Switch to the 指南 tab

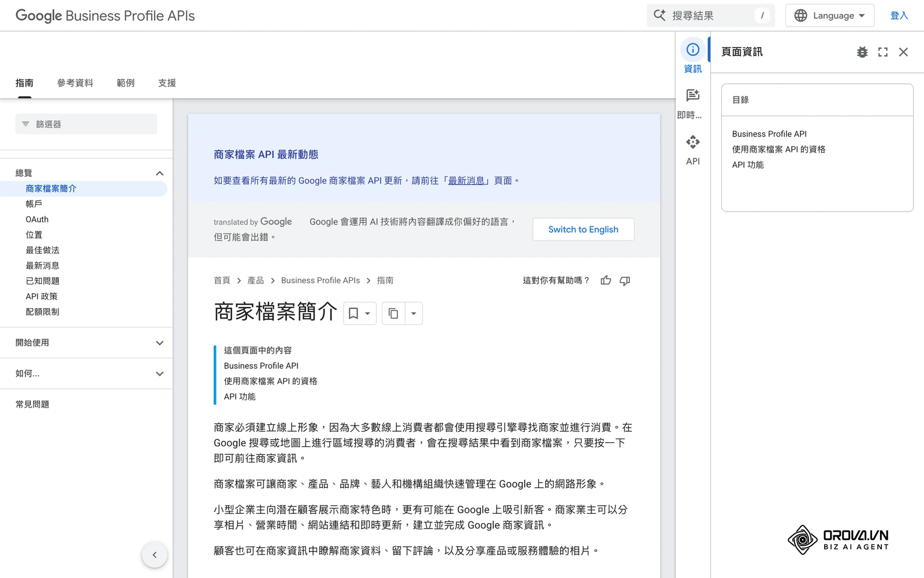[x=24, y=83]
